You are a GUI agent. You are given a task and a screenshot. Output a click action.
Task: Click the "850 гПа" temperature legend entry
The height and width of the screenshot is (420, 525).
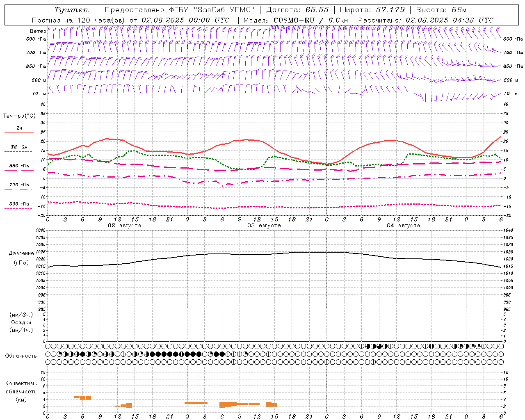click(19, 166)
